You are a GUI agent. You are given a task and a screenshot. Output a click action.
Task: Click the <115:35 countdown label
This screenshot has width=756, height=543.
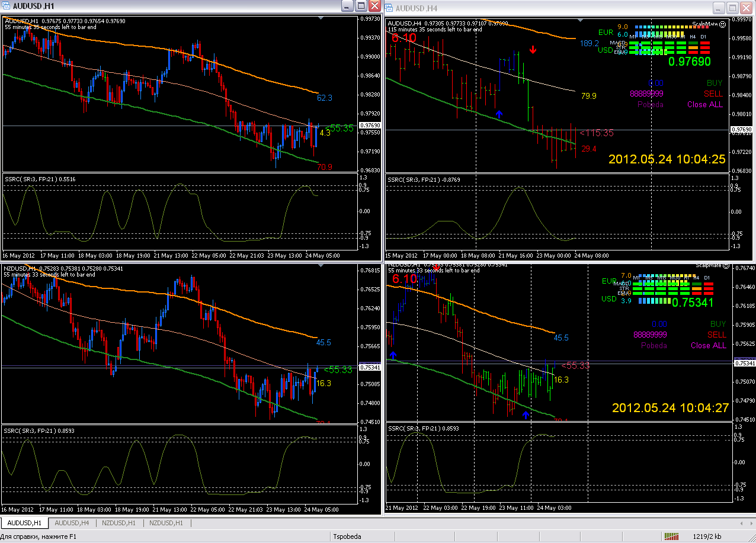click(x=597, y=133)
